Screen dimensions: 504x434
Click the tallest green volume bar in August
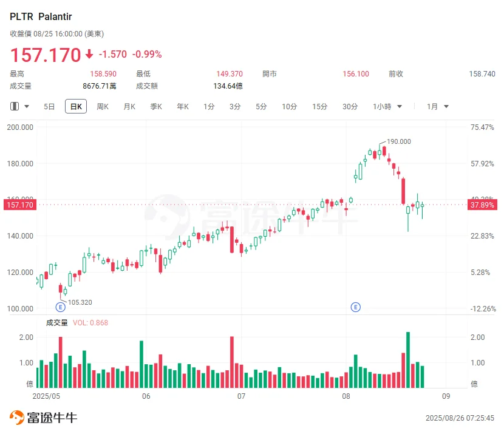408,360
